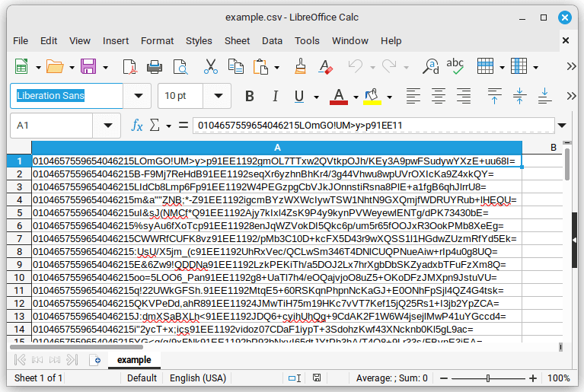Expand the font name dropdown
The width and height of the screenshot is (584, 392).
138,96
